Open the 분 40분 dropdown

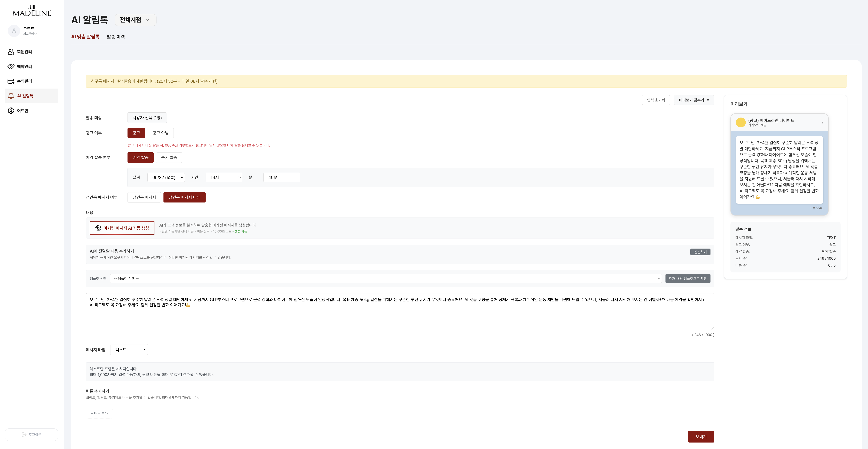(282, 177)
